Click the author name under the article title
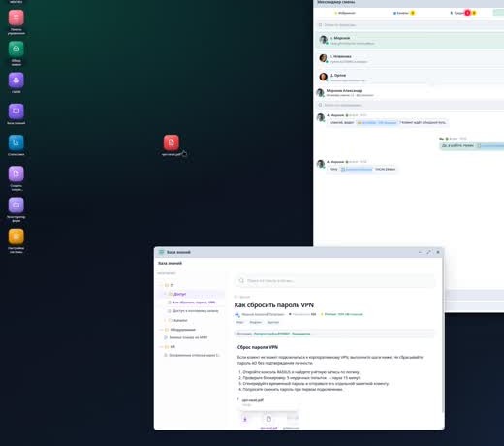Screen dimensions: 504x446 (263, 314)
